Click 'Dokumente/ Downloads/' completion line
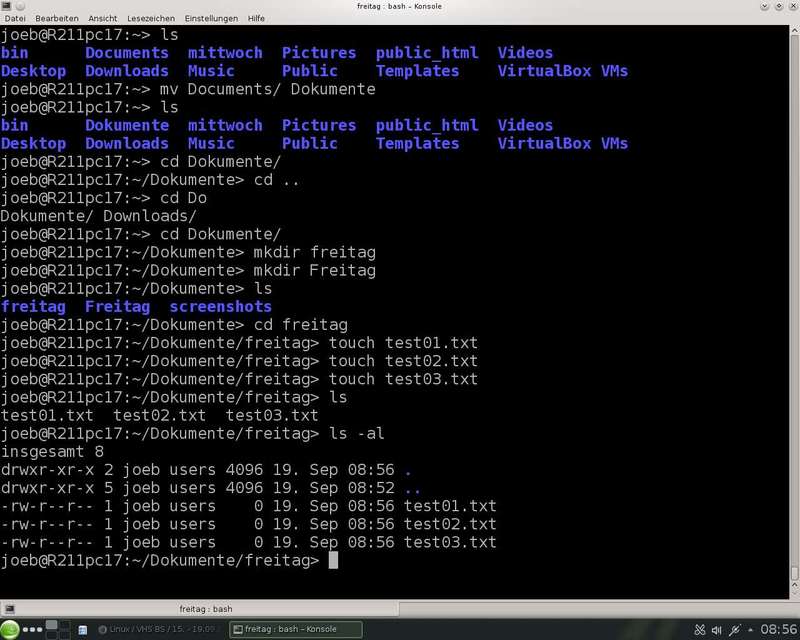 pos(98,216)
